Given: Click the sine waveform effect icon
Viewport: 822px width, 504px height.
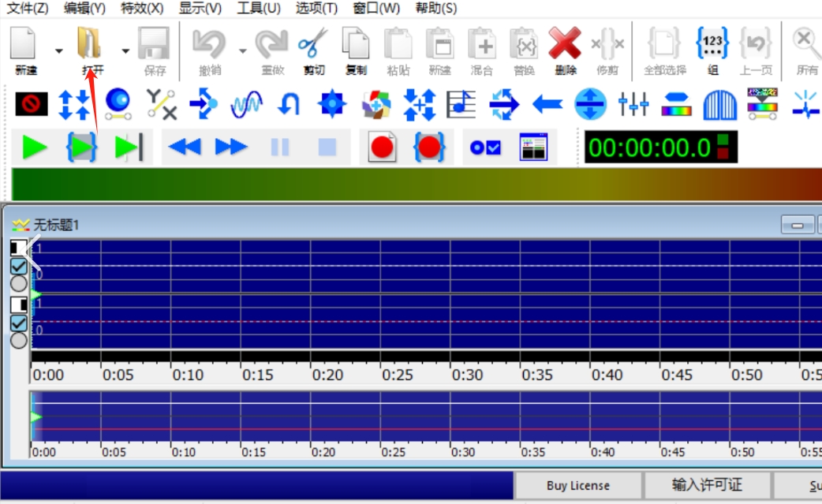Looking at the screenshot, I should pyautogui.click(x=246, y=104).
